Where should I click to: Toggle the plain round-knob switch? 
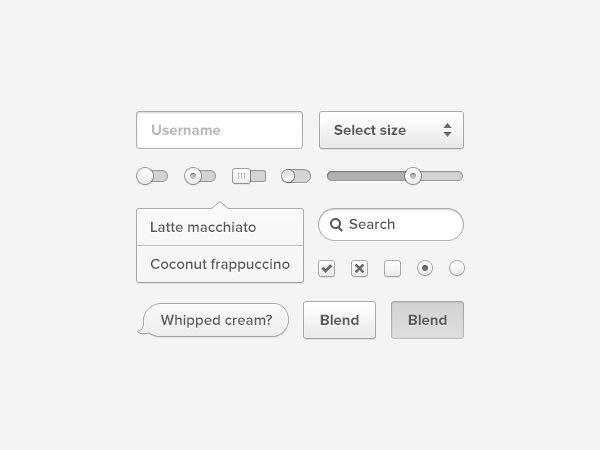click(x=152, y=176)
